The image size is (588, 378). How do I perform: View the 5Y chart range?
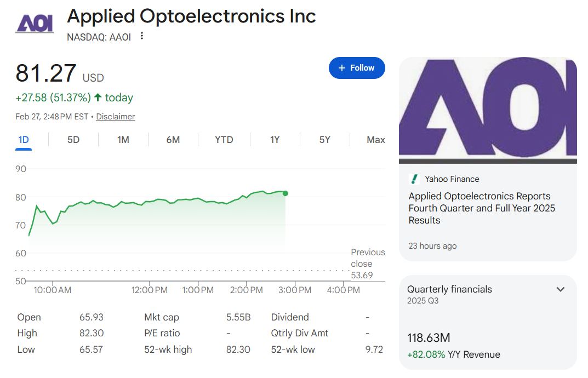point(325,140)
